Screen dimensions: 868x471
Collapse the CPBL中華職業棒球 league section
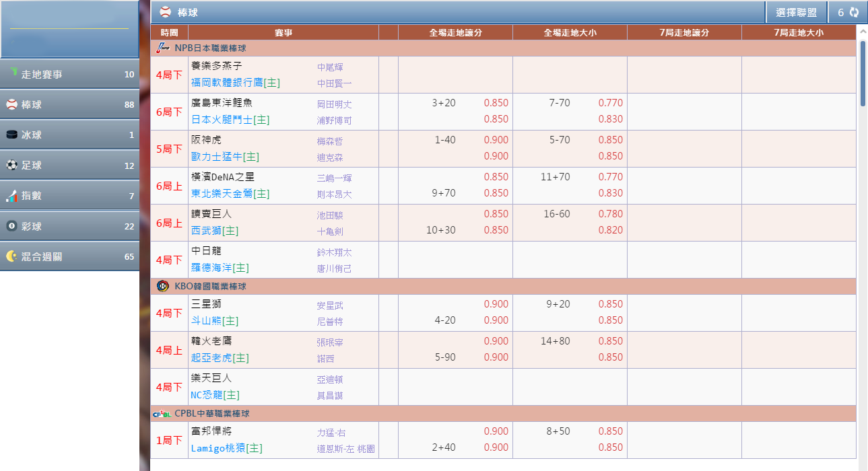click(x=503, y=414)
